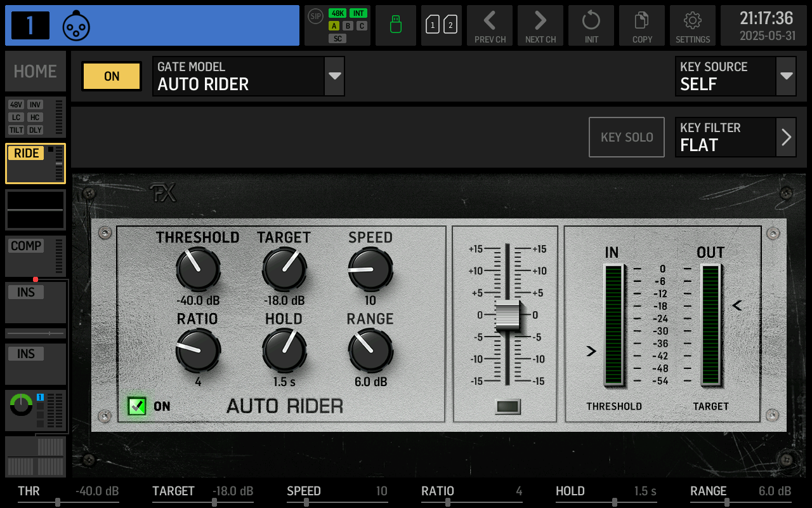
Task: Click the THRESHOLD knob
Action: [198, 269]
